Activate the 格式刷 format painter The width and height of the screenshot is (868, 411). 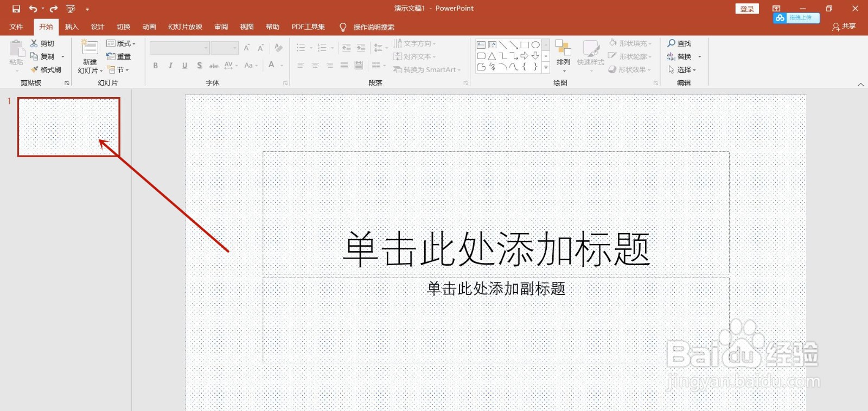click(x=46, y=69)
